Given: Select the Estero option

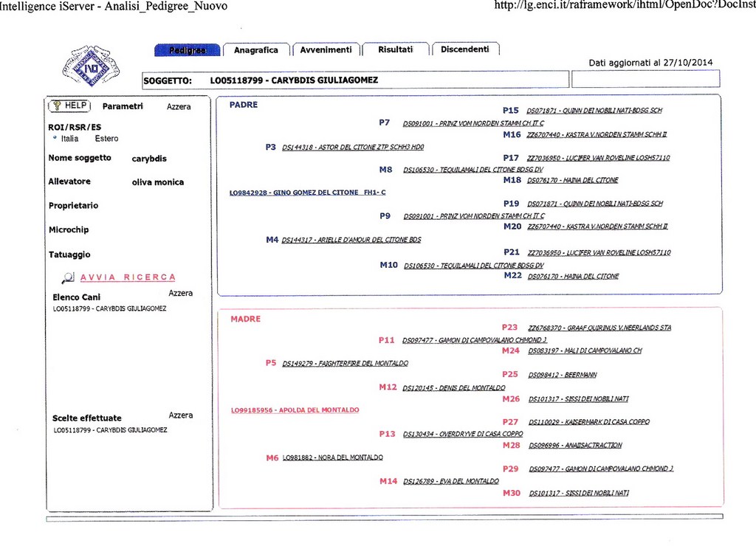Looking at the screenshot, I should click(x=106, y=139).
